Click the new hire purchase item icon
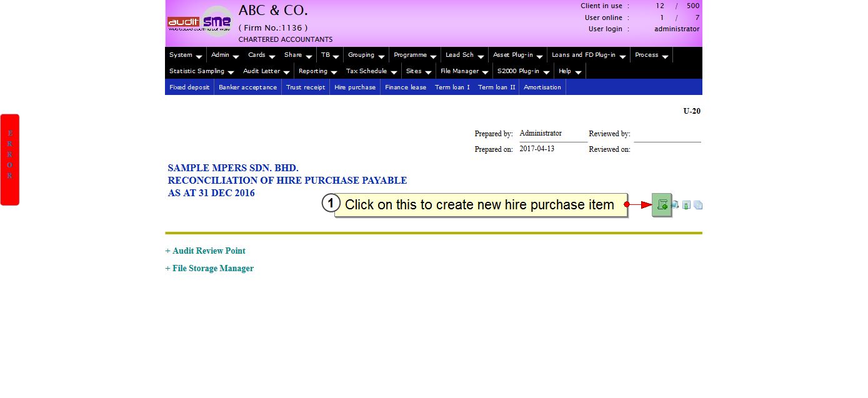The image size is (868, 398). click(661, 205)
